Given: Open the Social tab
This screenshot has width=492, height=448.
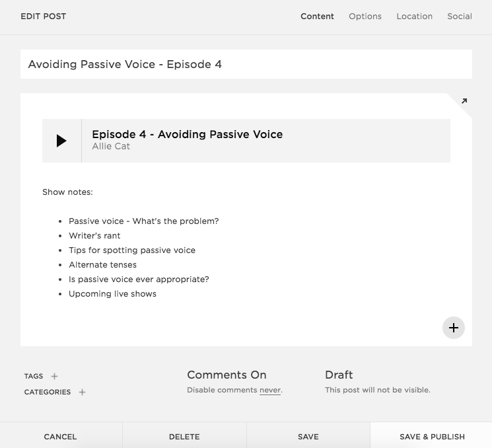Looking at the screenshot, I should point(459,17).
